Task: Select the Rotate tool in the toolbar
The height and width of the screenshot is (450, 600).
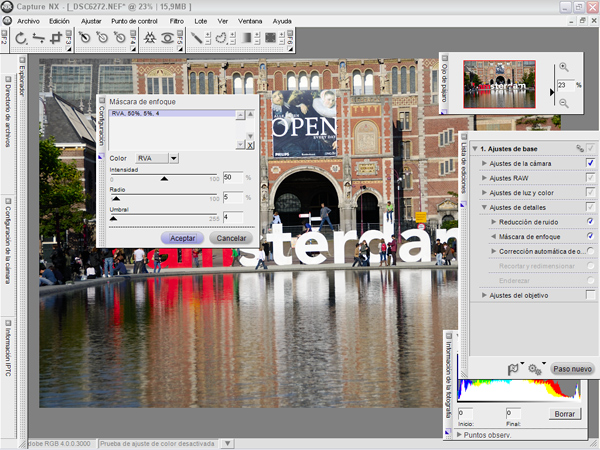Action: pyautogui.click(x=21, y=38)
